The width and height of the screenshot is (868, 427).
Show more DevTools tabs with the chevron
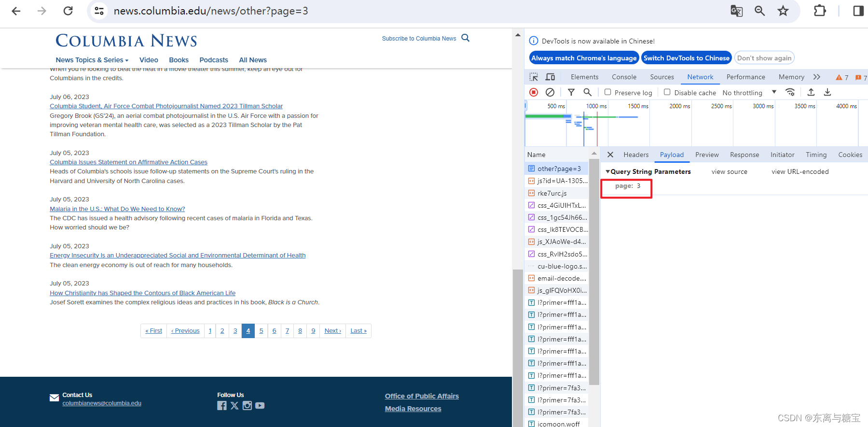coord(817,77)
